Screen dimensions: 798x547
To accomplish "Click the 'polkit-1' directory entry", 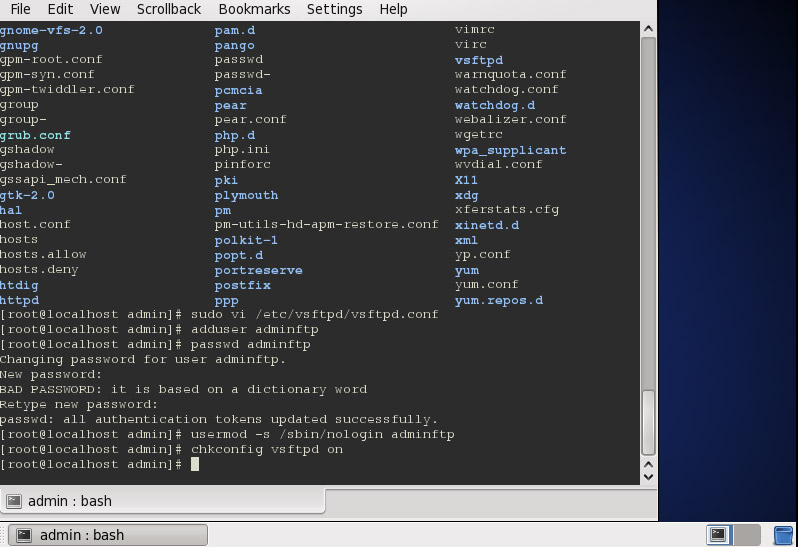I will [246, 240].
